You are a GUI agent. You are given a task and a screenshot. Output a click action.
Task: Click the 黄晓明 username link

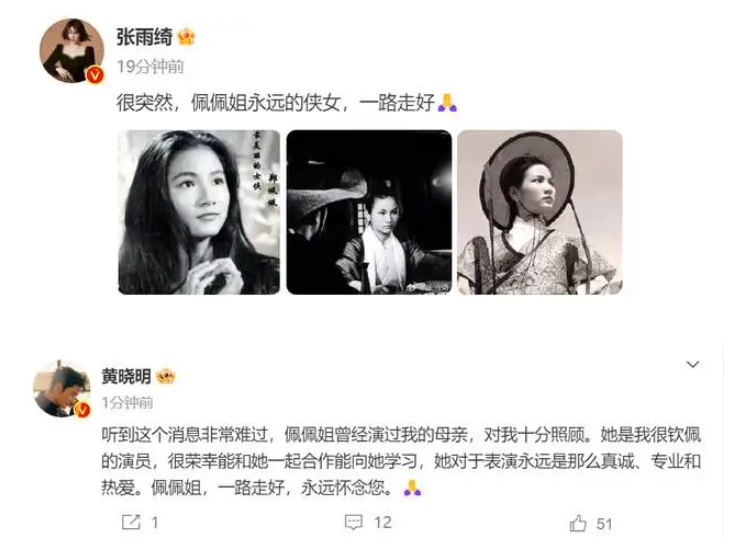tap(126, 376)
